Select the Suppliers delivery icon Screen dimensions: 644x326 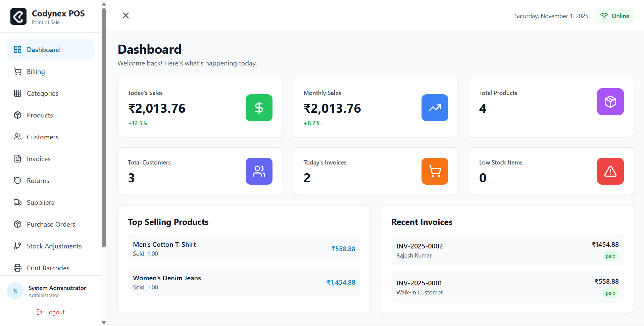click(18, 202)
